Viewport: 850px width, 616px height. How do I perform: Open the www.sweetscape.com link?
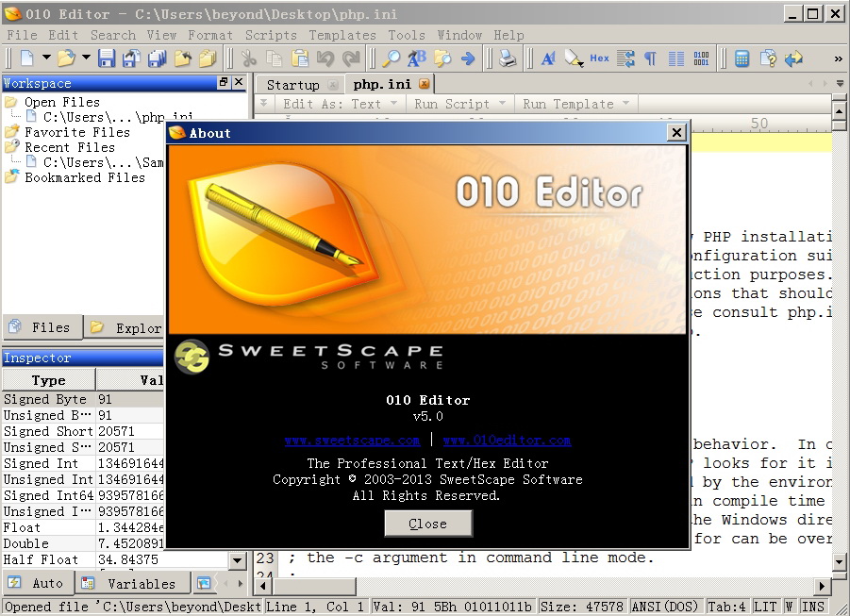(x=352, y=440)
